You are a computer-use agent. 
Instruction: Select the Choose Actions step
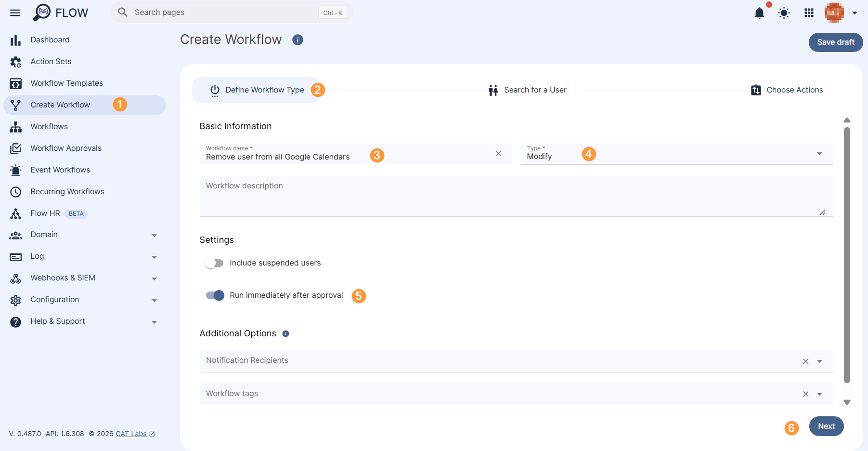pyautogui.click(x=787, y=90)
